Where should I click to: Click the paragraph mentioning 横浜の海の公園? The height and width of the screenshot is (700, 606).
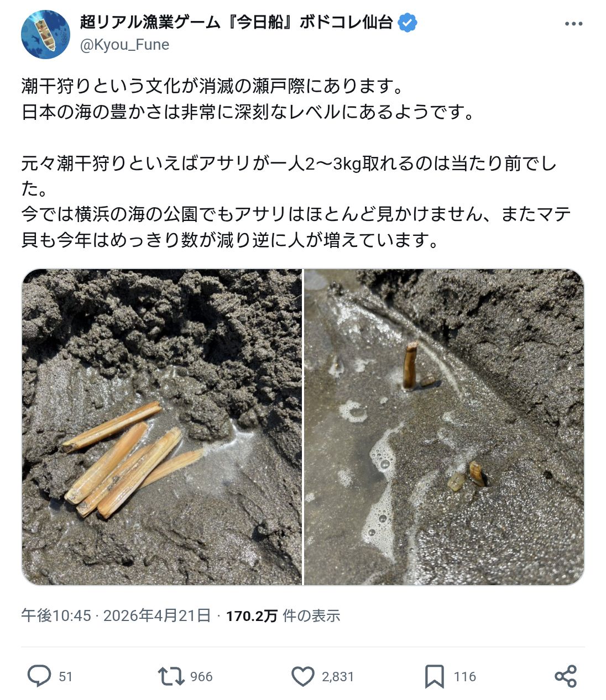(296, 227)
